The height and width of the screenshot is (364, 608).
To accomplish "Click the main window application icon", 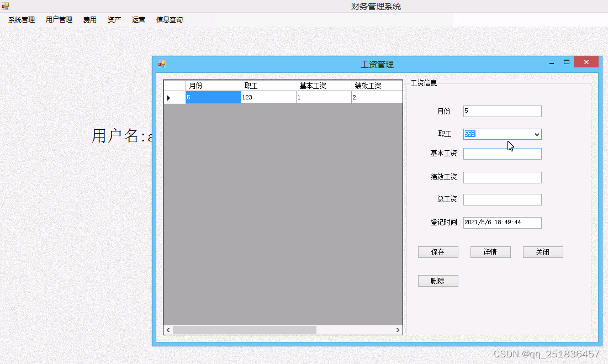I will [6, 5].
